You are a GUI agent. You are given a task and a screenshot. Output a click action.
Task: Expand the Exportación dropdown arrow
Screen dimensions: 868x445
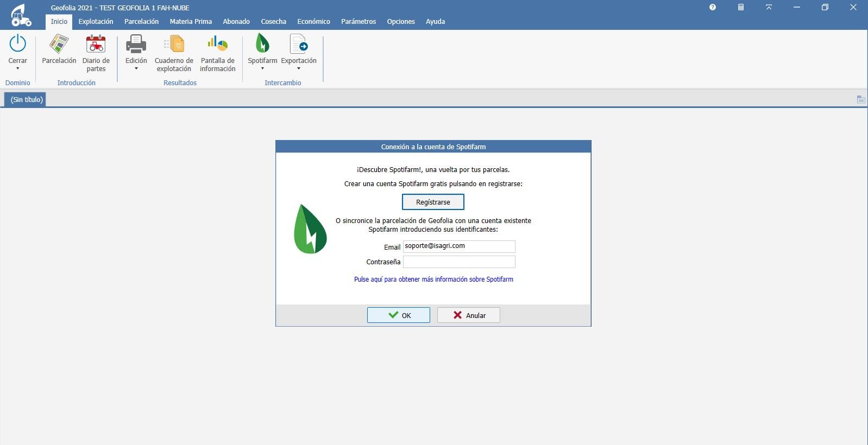pos(299,68)
